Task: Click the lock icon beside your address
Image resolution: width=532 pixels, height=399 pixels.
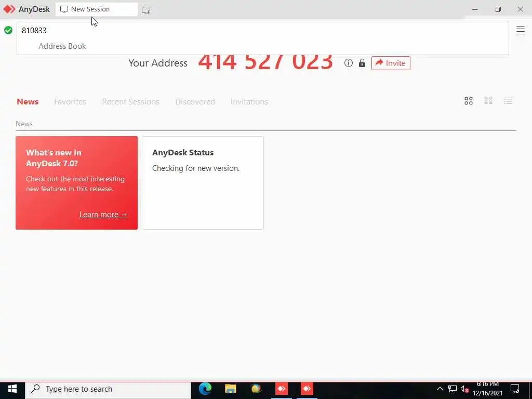Action: click(362, 63)
